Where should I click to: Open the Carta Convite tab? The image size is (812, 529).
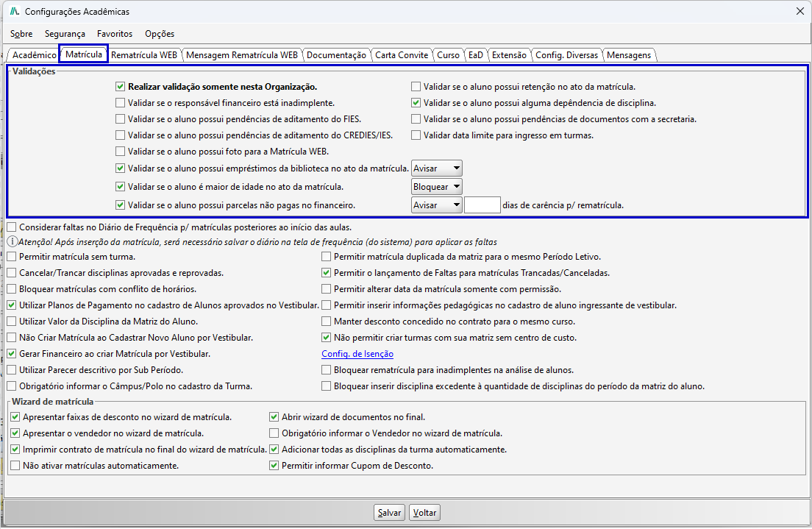click(402, 55)
